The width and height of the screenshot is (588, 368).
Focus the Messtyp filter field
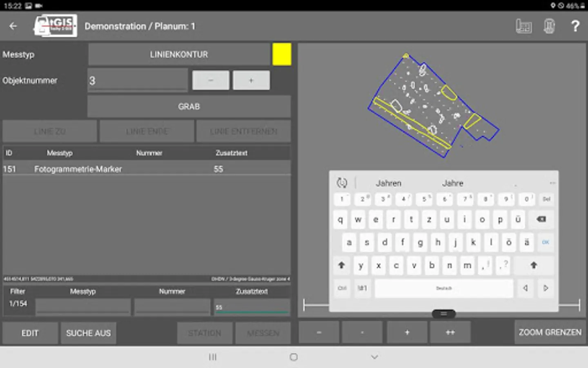[x=83, y=307]
